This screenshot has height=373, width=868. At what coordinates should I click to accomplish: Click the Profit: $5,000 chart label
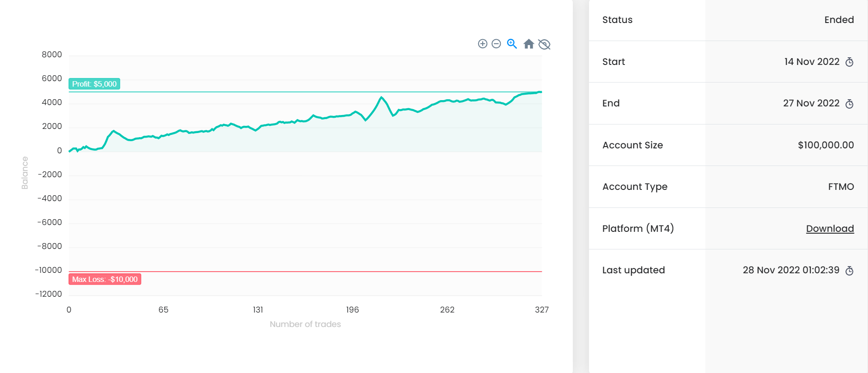(94, 84)
